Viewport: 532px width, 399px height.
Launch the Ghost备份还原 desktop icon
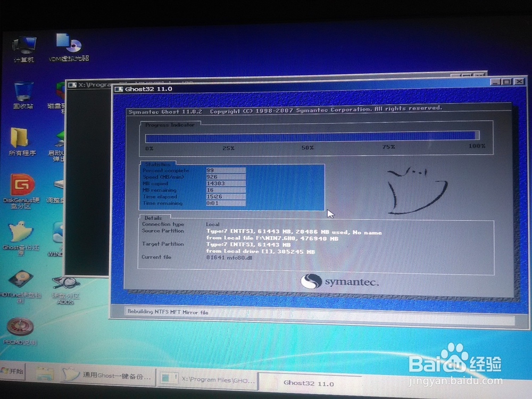(x=21, y=237)
